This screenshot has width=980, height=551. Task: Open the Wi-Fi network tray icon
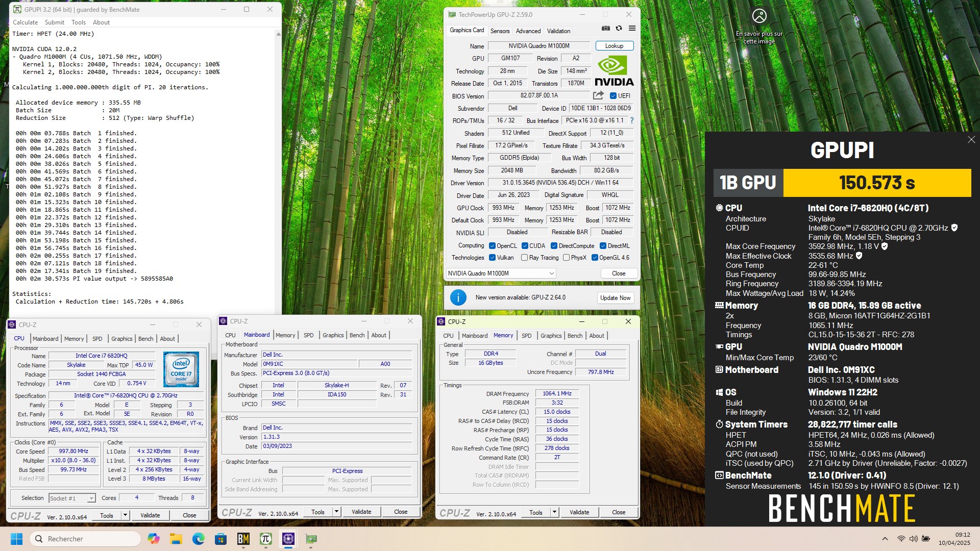click(x=901, y=539)
